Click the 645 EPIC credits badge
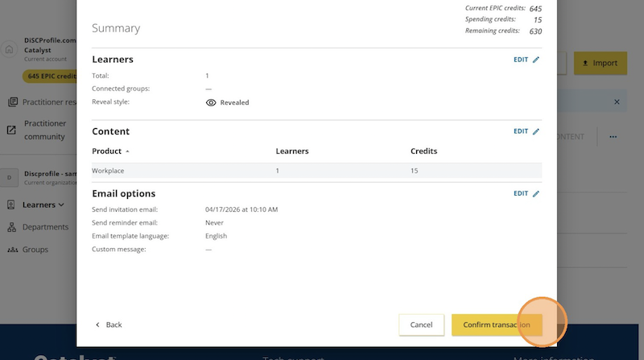Image resolution: width=644 pixels, height=360 pixels. pyautogui.click(x=50, y=76)
